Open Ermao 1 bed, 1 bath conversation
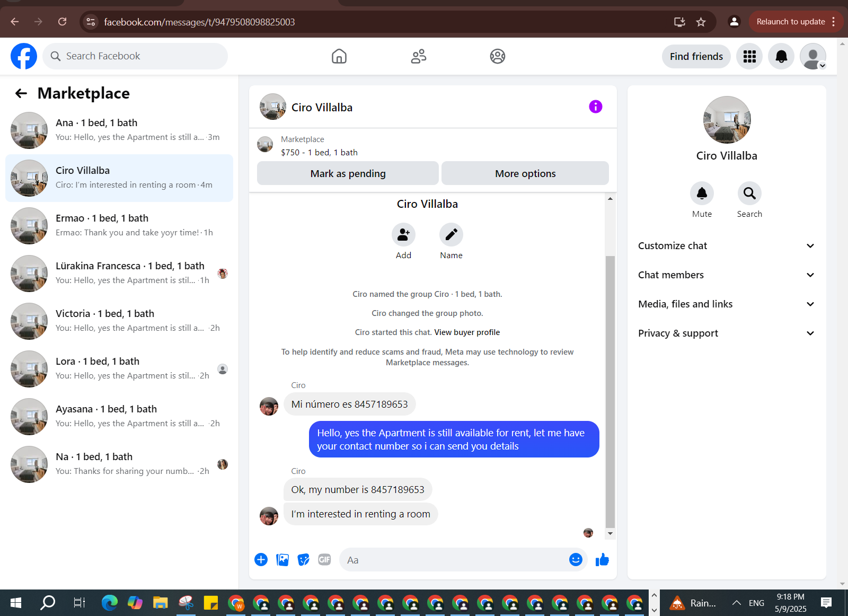Viewport: 848px width, 616px height. point(119,226)
